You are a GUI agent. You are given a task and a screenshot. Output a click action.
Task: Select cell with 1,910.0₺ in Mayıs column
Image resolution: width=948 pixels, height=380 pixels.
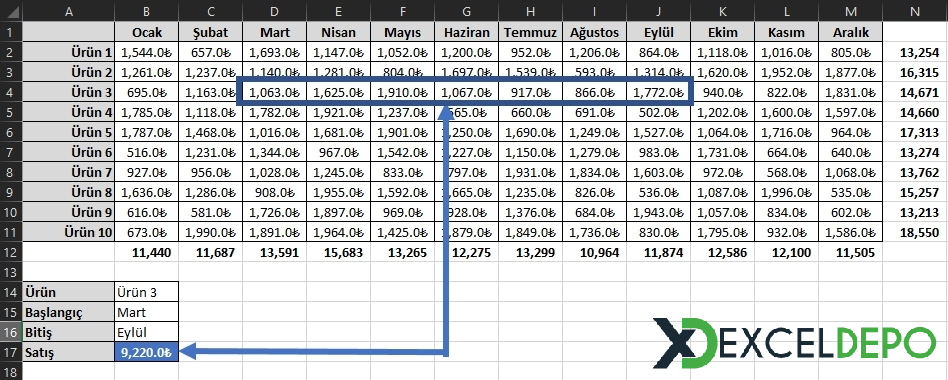pyautogui.click(x=403, y=92)
